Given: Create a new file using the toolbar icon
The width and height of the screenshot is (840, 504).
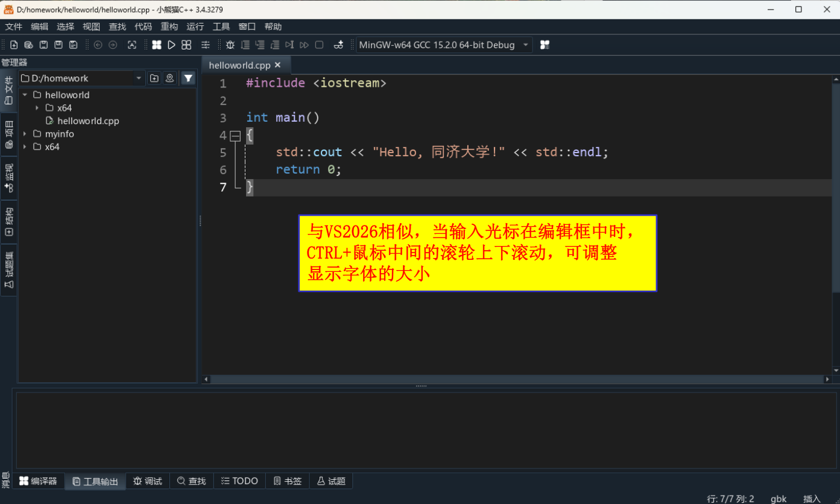Looking at the screenshot, I should [x=13, y=45].
